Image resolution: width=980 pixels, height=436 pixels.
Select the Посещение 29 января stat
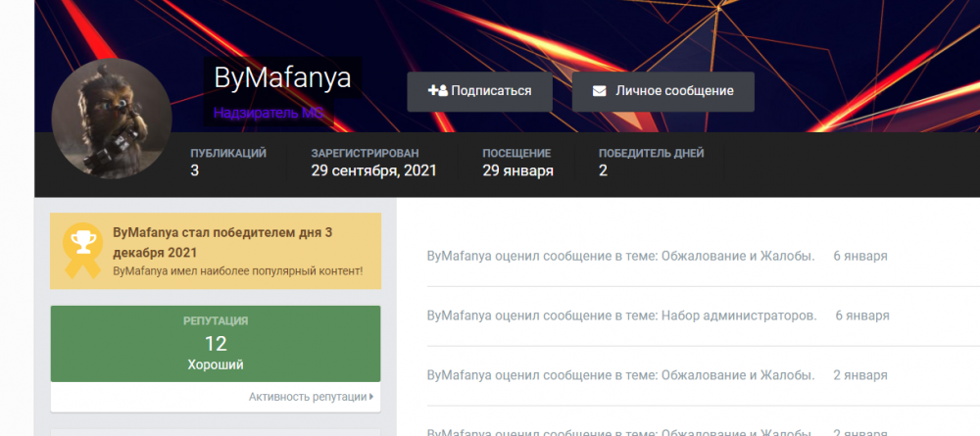tap(517, 163)
